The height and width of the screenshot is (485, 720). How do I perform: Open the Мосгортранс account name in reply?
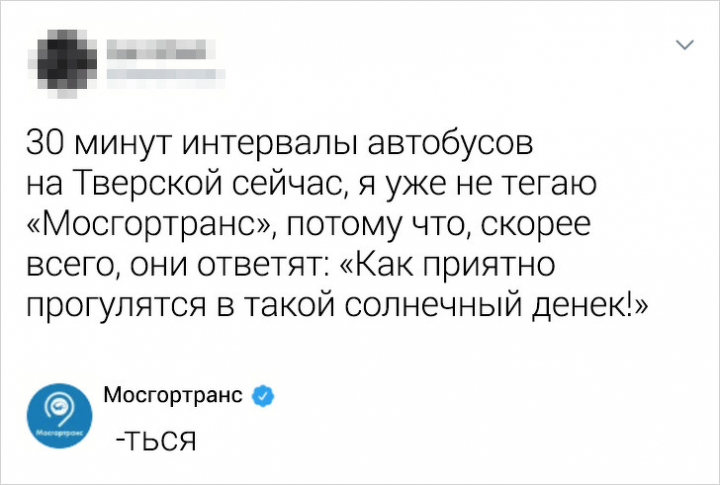tap(173, 395)
